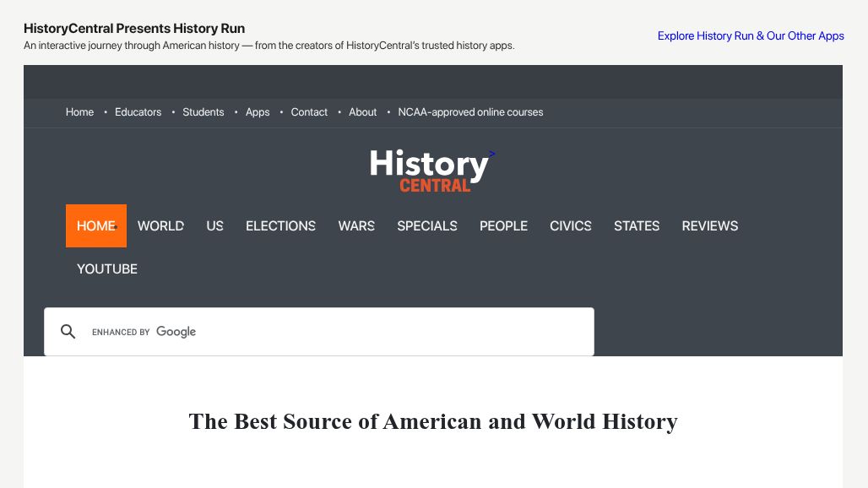Screen dimensions: 868x488
Task: Navigate to the CIVICS menu item
Action: (570, 225)
